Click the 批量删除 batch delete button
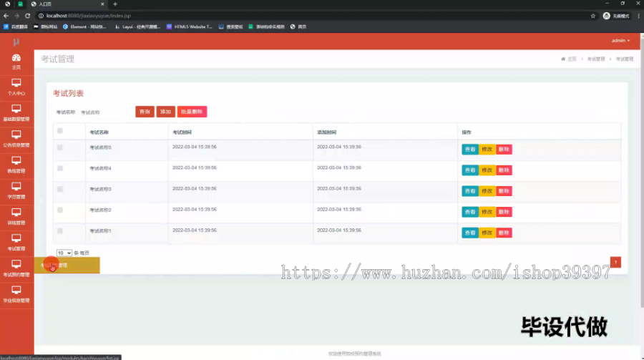644x360 pixels. [192, 112]
